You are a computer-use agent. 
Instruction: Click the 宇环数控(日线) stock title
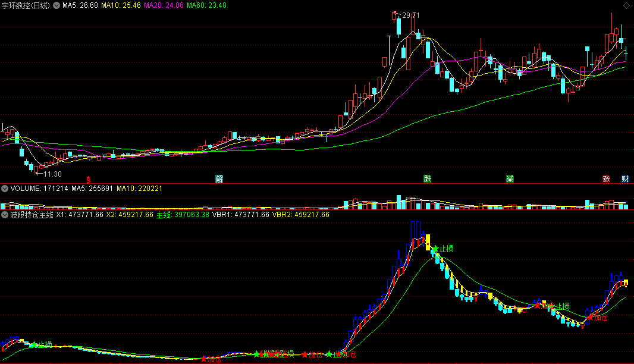26,5
